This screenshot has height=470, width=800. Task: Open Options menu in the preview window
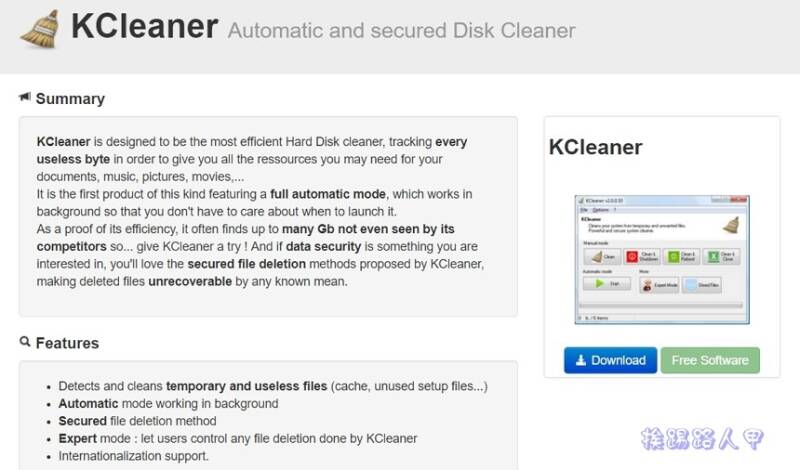pos(601,210)
